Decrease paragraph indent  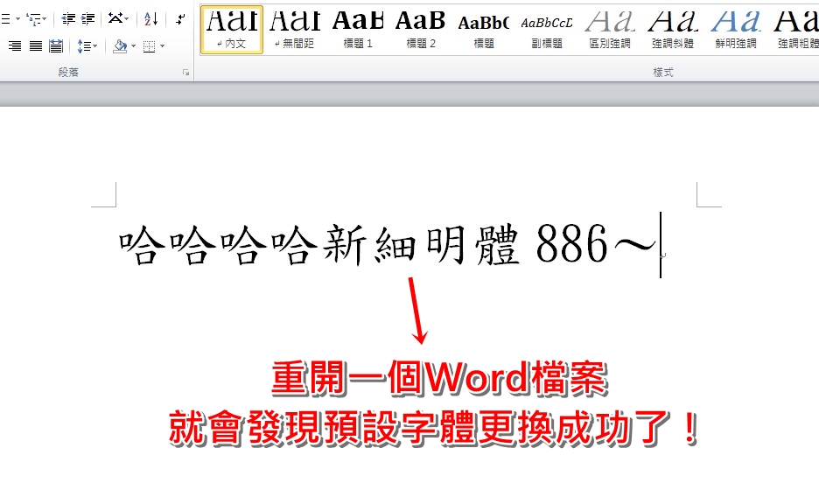pyautogui.click(x=68, y=19)
